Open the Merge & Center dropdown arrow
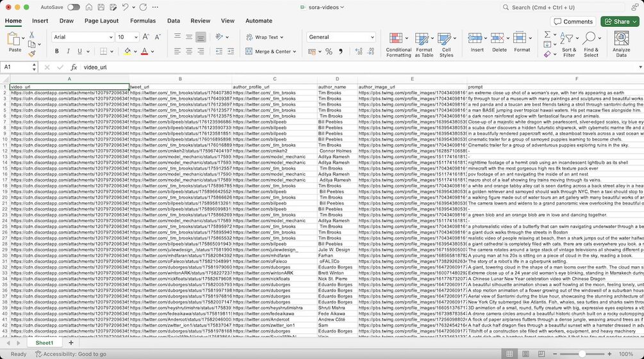 point(295,52)
